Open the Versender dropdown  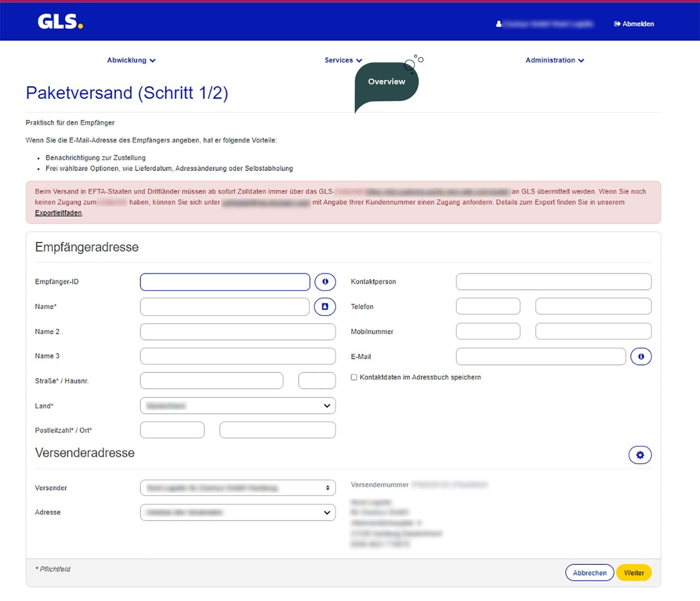pos(237,488)
